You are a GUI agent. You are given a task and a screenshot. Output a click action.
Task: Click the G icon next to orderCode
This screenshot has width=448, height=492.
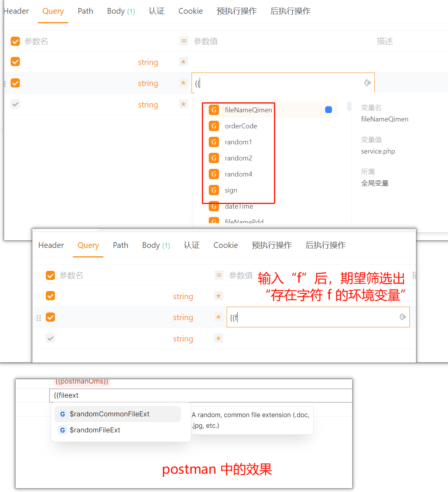click(x=214, y=126)
